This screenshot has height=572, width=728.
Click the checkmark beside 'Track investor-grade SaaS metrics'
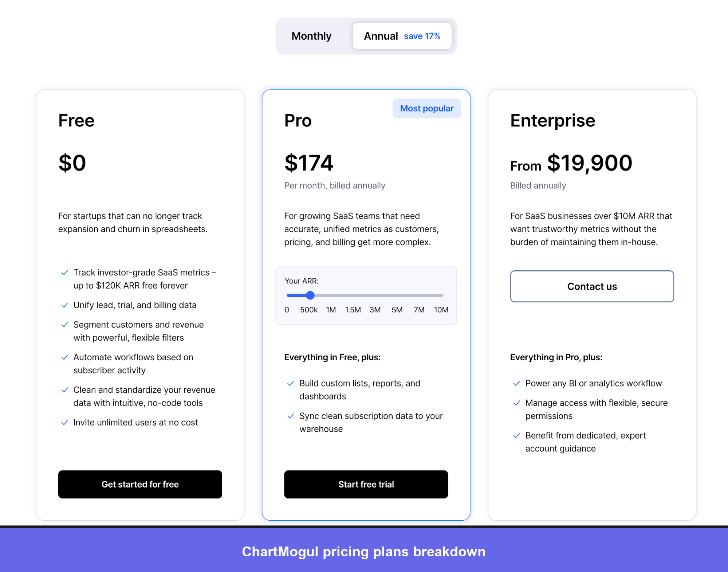click(65, 272)
